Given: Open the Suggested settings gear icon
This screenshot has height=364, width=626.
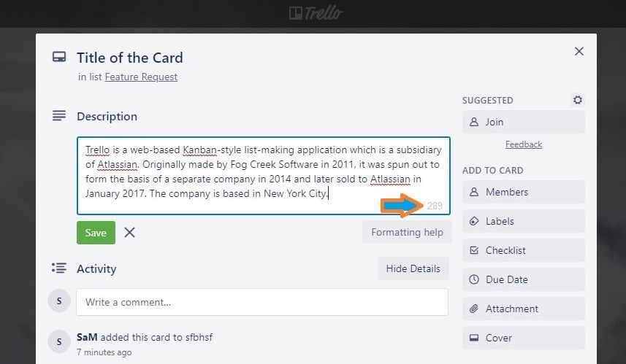Looking at the screenshot, I should [x=578, y=100].
